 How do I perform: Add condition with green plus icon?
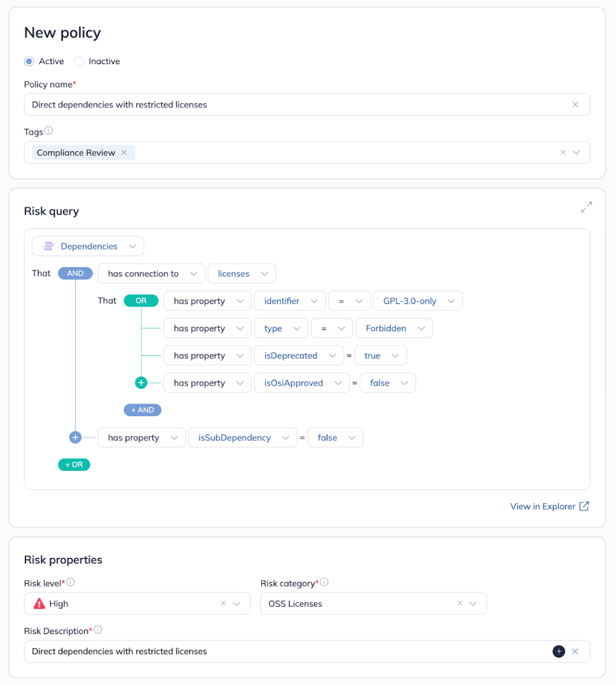[141, 383]
